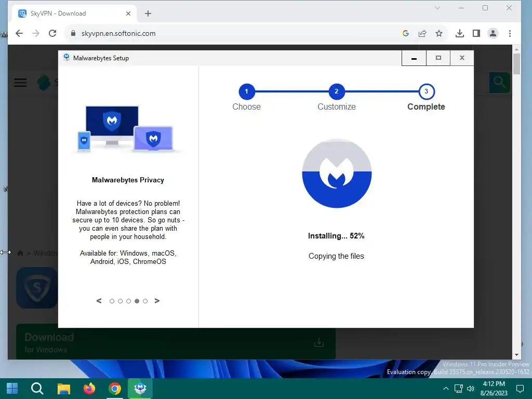This screenshot has width=532, height=399.
Task: Show previous Malwarebytes slide
Action: 99,301
